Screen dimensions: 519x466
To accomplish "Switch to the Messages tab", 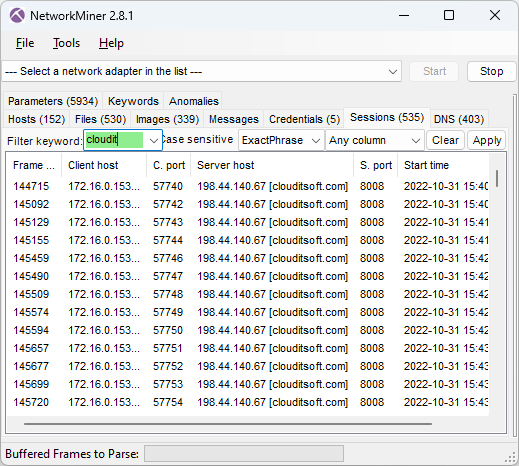I will 234,119.
